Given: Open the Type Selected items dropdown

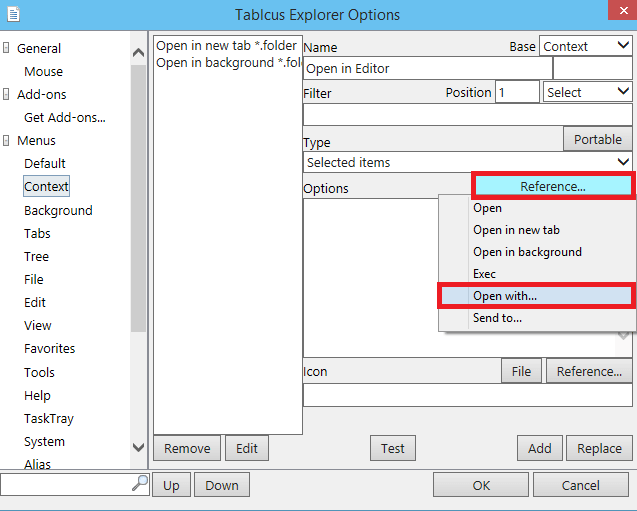Looking at the screenshot, I should click(x=468, y=162).
